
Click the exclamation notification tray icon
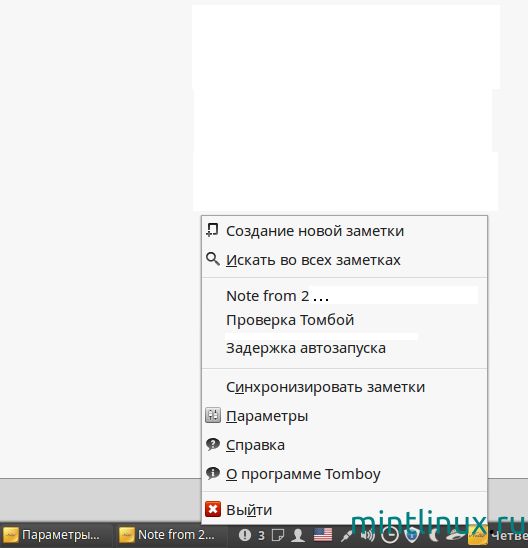(x=245, y=535)
